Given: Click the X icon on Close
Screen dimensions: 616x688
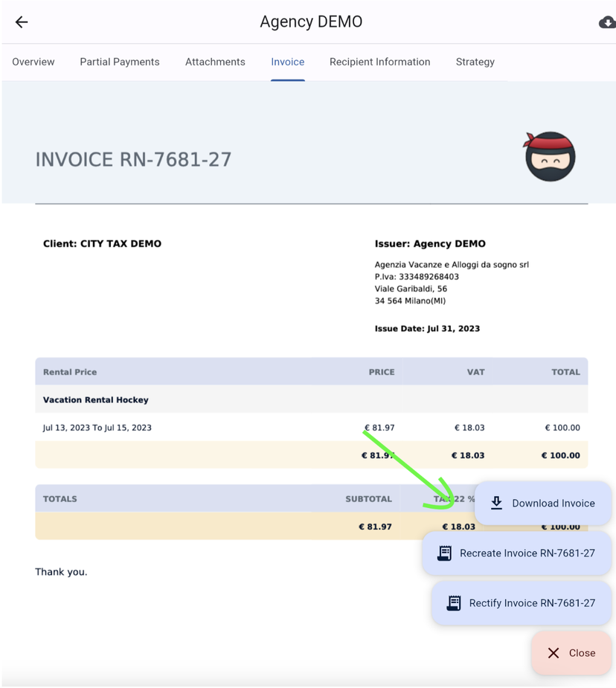Looking at the screenshot, I should (554, 653).
